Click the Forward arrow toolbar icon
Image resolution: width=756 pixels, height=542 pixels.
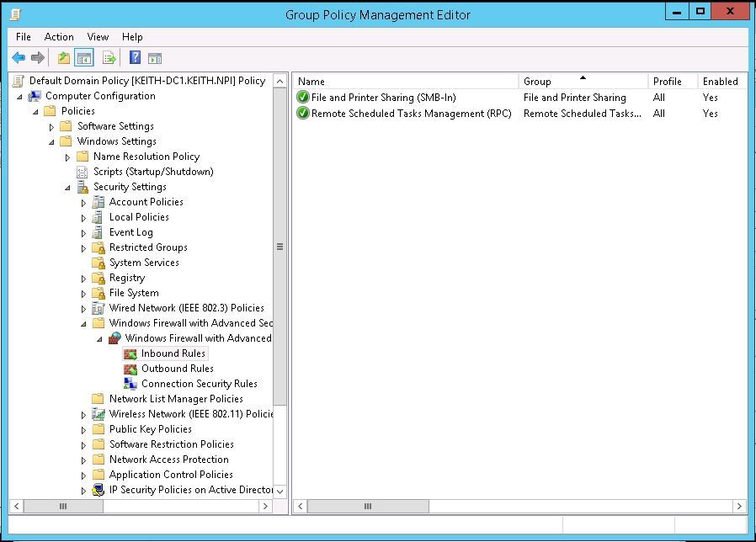click(x=38, y=58)
